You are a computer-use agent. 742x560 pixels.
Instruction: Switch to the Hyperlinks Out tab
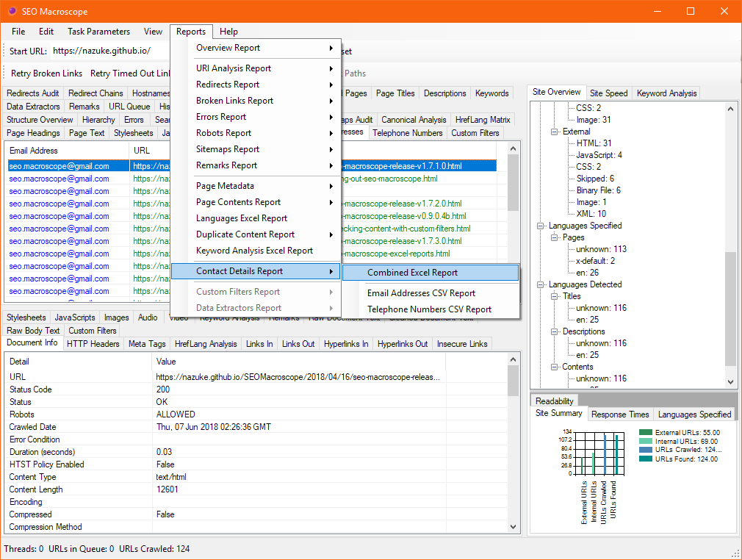pos(403,344)
